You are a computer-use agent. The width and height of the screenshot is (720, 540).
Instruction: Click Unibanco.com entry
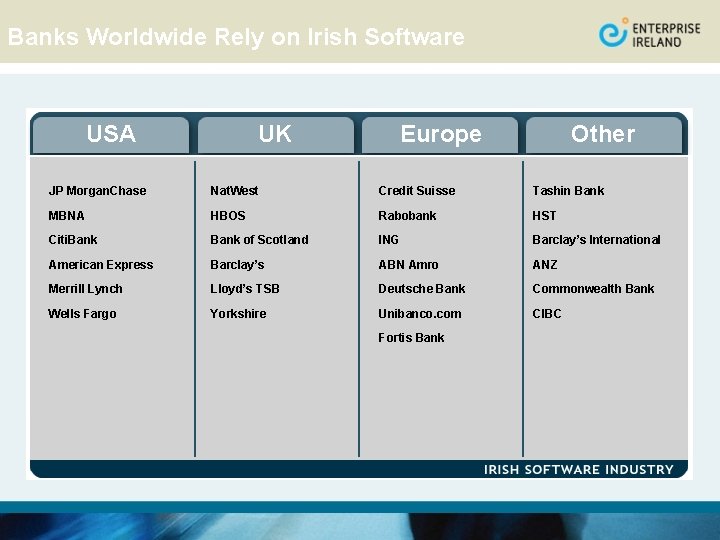tap(420, 314)
